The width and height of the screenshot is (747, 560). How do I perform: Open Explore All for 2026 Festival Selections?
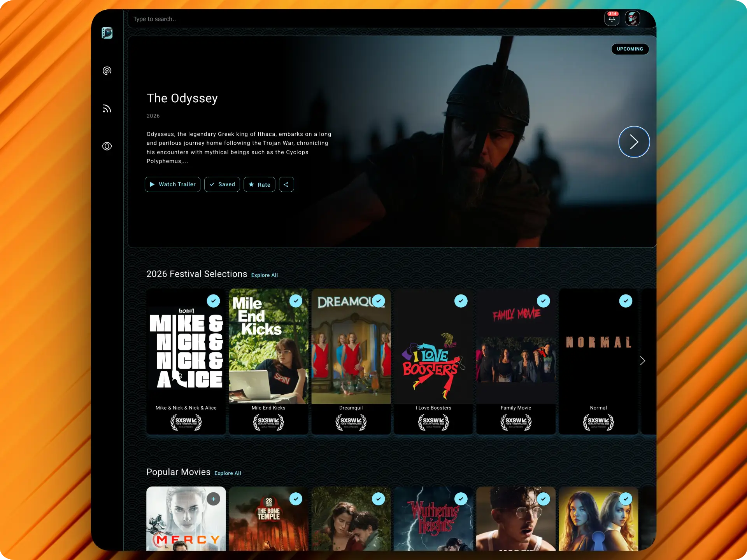point(264,275)
